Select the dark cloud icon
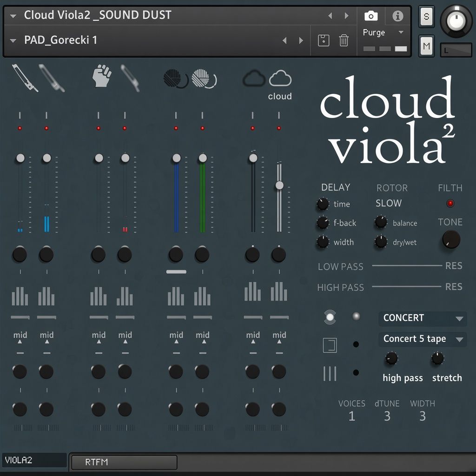Image resolution: width=476 pixels, height=476 pixels. point(254,78)
